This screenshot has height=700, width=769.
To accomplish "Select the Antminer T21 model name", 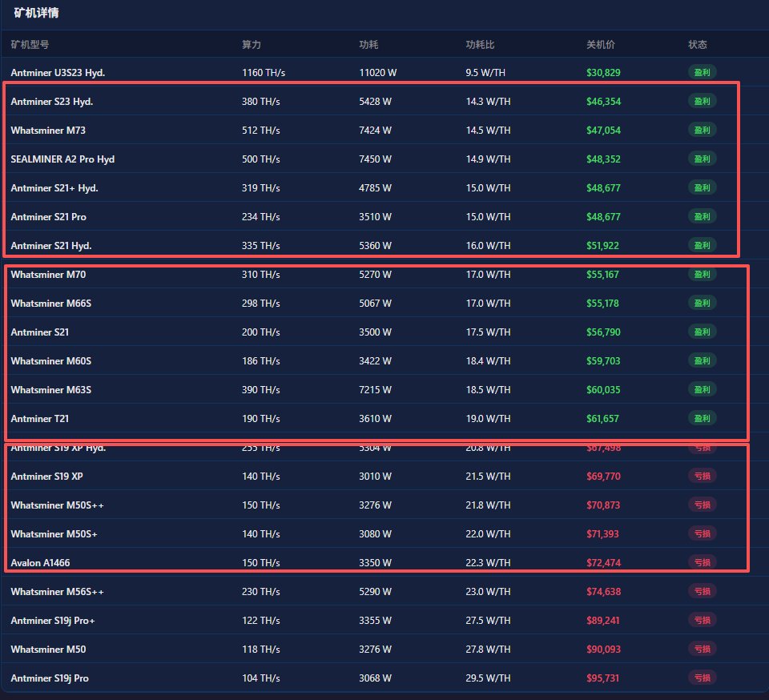I will [40, 419].
